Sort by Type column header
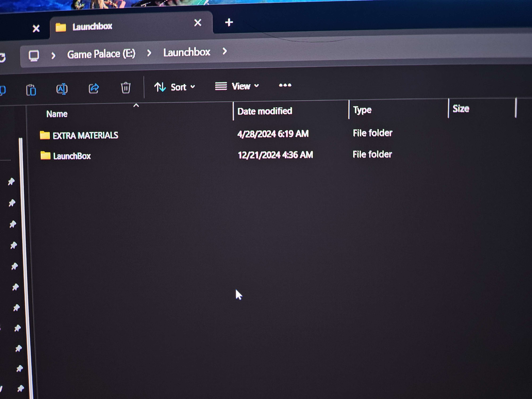 [362, 110]
